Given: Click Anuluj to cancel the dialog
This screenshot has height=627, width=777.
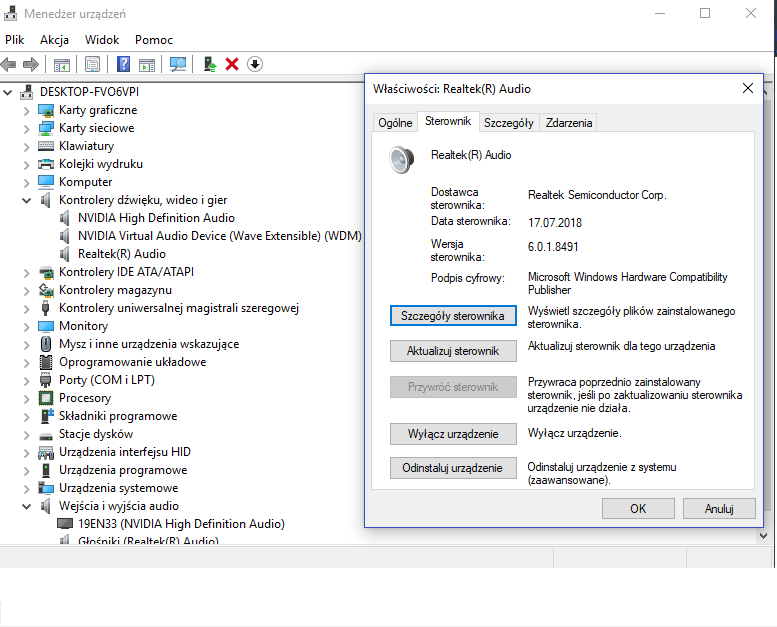Looking at the screenshot, I should pos(719,509).
